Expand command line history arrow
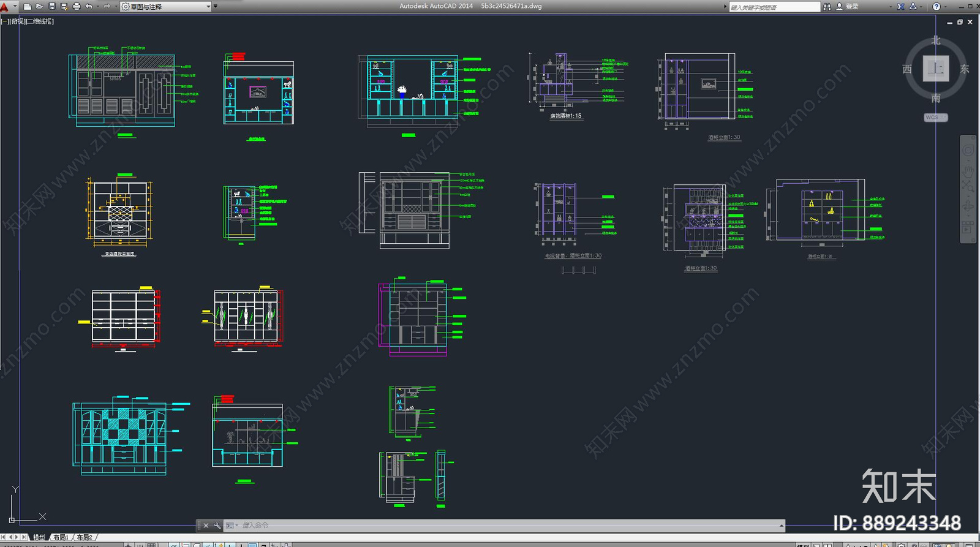The image size is (980, 547). pyautogui.click(x=782, y=526)
